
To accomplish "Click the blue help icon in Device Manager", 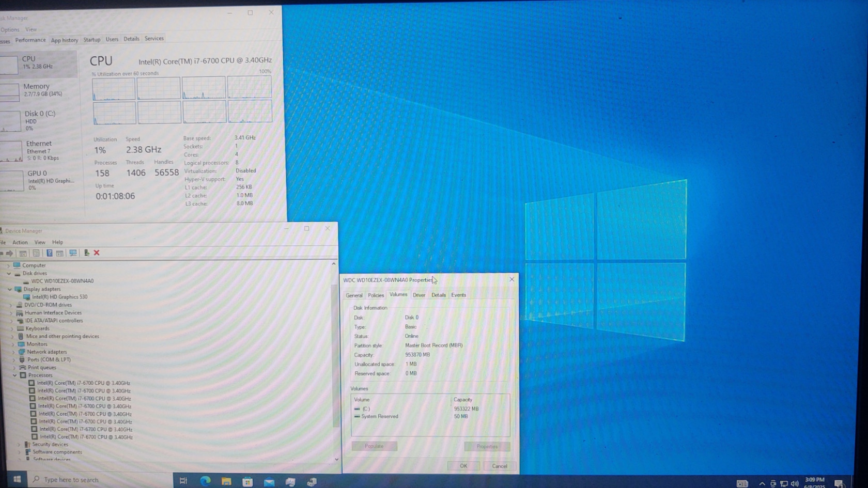I will 49,253.
